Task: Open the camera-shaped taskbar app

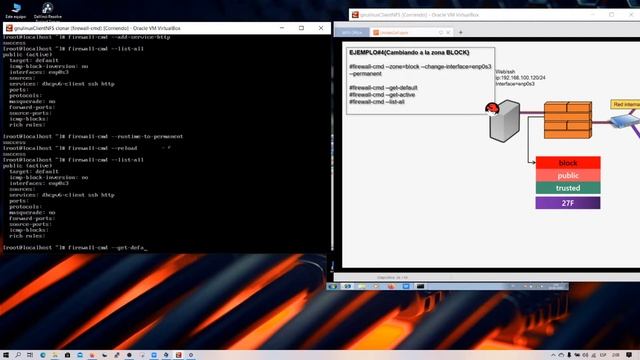Action: click(x=67, y=355)
